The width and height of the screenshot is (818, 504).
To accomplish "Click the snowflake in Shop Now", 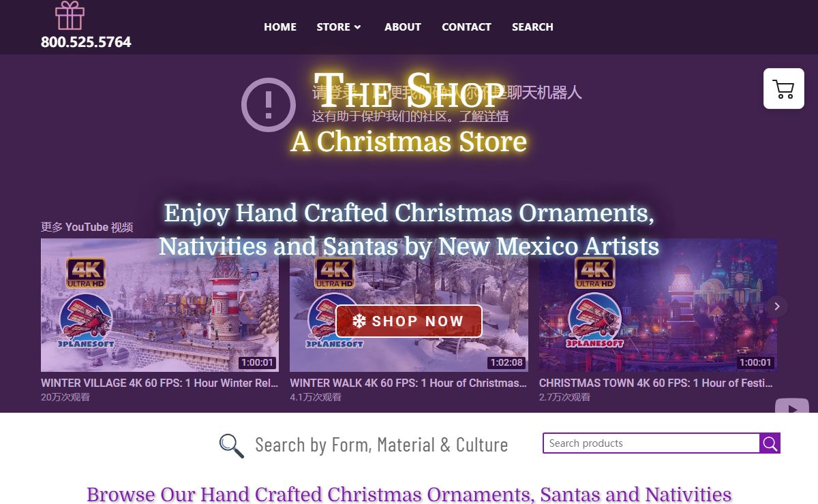I will [359, 321].
